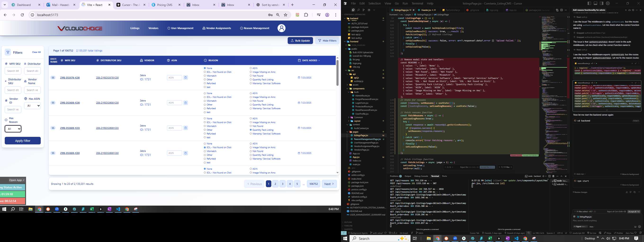Select Quantity Pack Listing for Z1RE-DS3608-1CE0
The width and height of the screenshot is (644, 242).
tap(251, 155)
